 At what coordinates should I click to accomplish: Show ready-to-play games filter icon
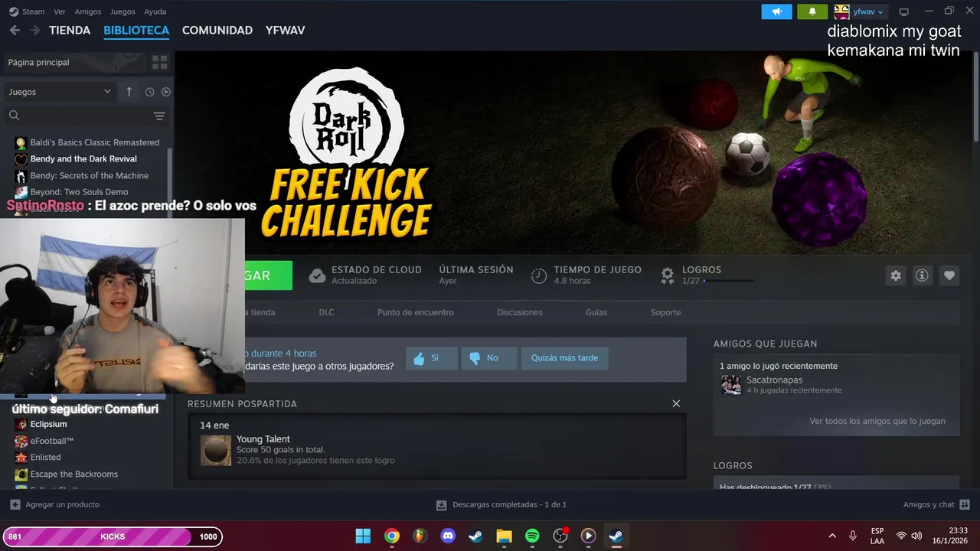point(166,92)
